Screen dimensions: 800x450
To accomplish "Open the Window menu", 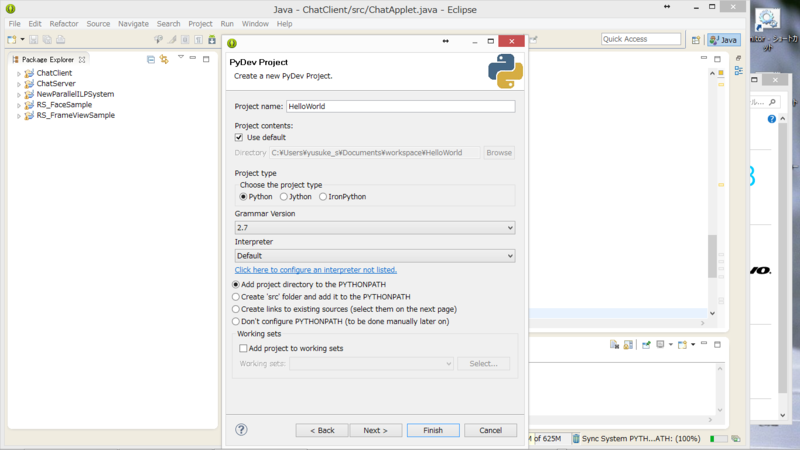I will click(x=255, y=23).
